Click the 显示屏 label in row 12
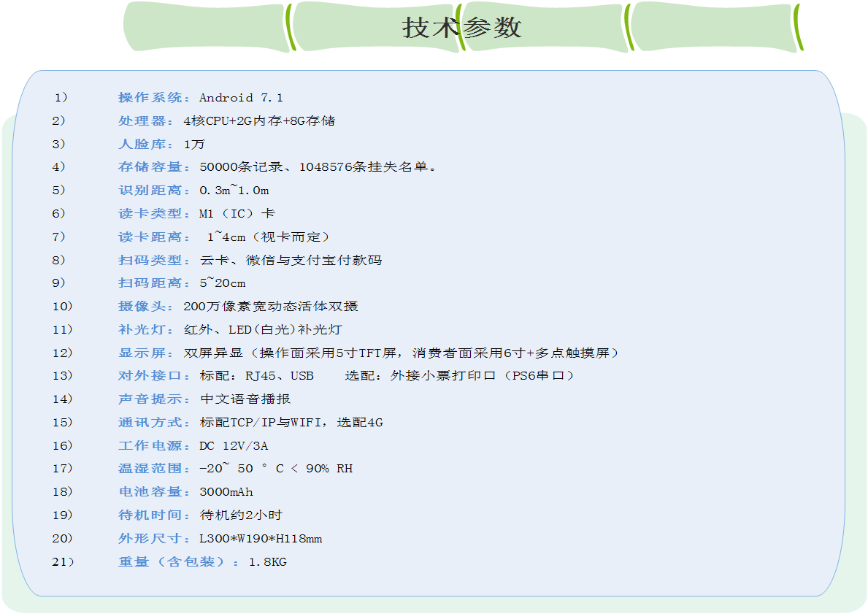 pyautogui.click(x=142, y=353)
